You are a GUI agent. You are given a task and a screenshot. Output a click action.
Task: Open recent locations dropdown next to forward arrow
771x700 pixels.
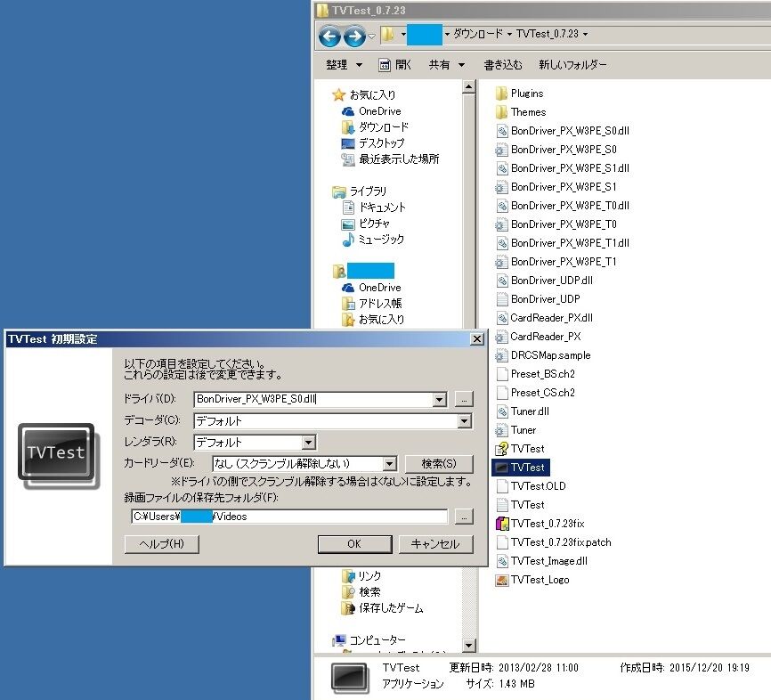tap(372, 36)
